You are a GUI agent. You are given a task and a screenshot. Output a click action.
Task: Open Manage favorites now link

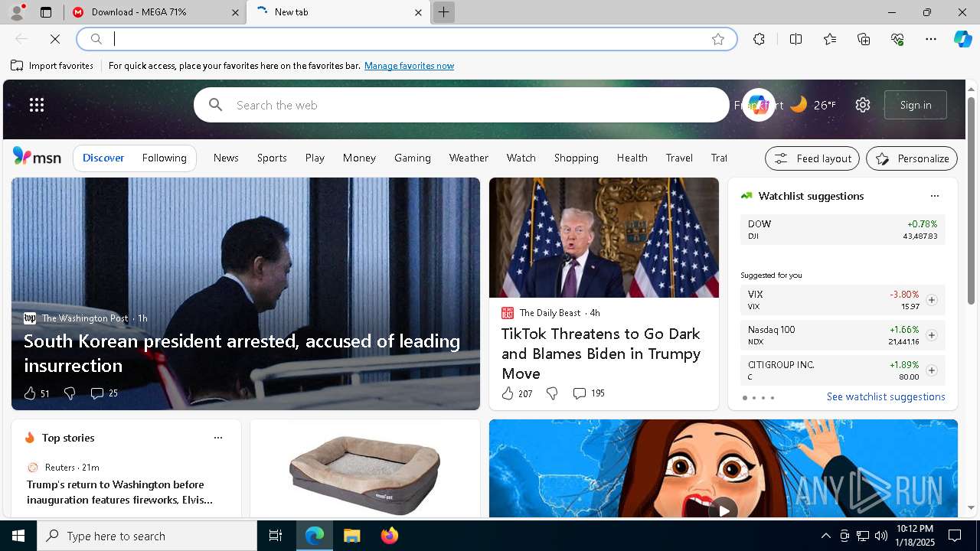point(409,66)
